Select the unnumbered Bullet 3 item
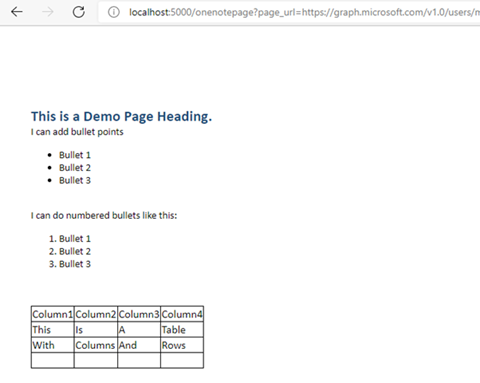The height and width of the screenshot is (383, 480). [75, 180]
